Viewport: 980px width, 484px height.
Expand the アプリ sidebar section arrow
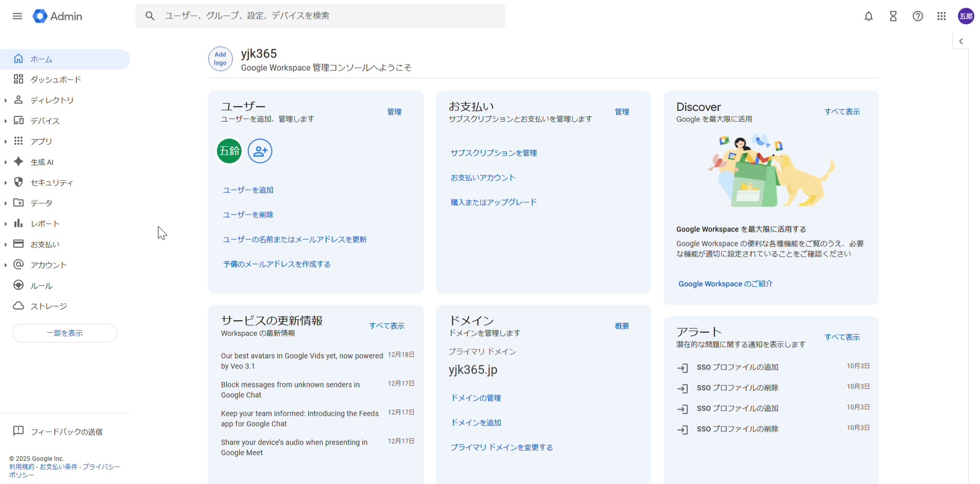pyautogui.click(x=6, y=142)
